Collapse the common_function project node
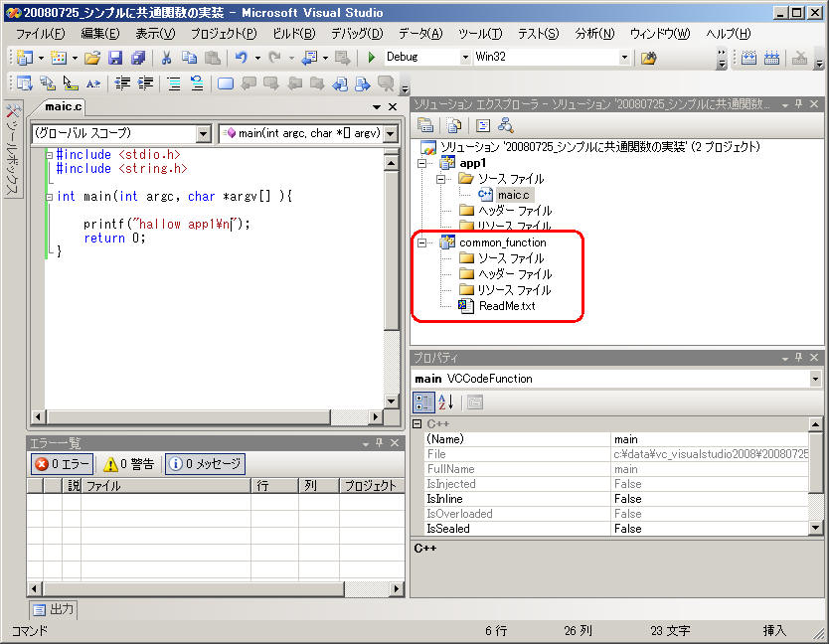Image resolution: width=829 pixels, height=644 pixels. click(x=422, y=242)
